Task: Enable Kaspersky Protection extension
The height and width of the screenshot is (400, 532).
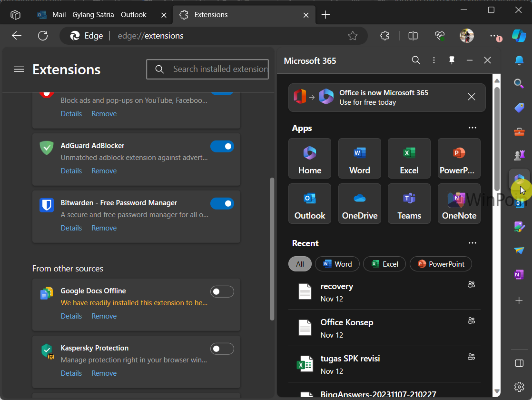Action: (222, 349)
